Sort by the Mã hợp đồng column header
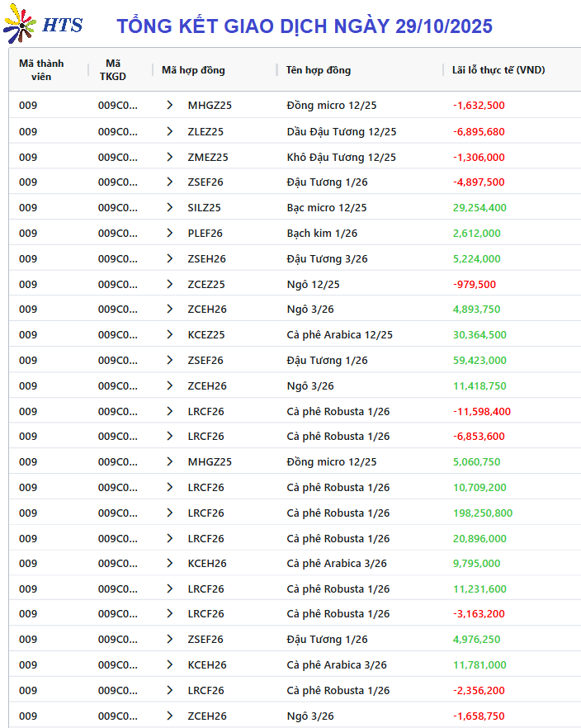 point(193,70)
